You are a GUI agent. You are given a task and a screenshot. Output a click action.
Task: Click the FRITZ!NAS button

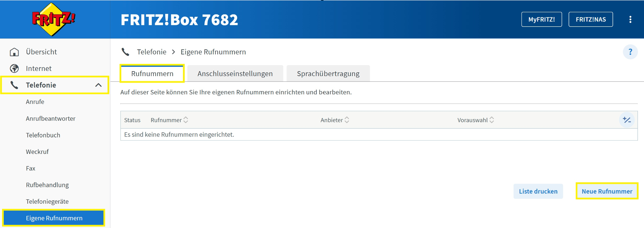[x=591, y=19]
